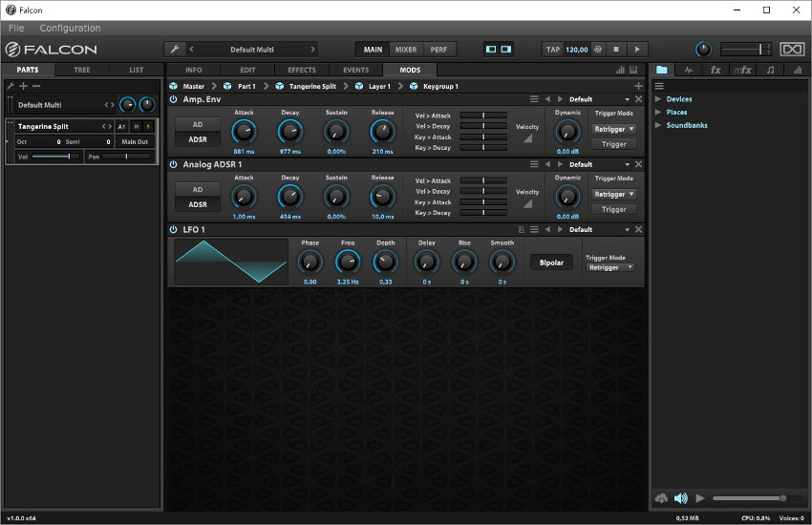Switch to the EFFECTS tab
812x525 pixels.
click(302, 70)
